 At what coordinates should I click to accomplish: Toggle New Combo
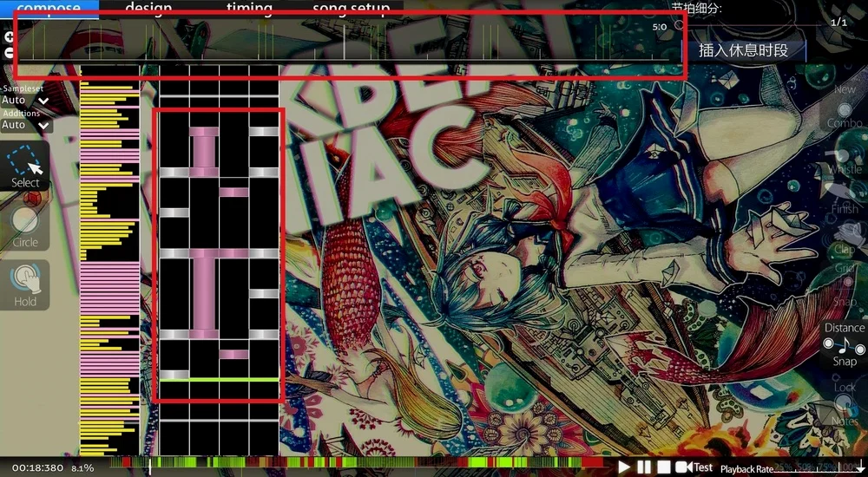coord(845,107)
